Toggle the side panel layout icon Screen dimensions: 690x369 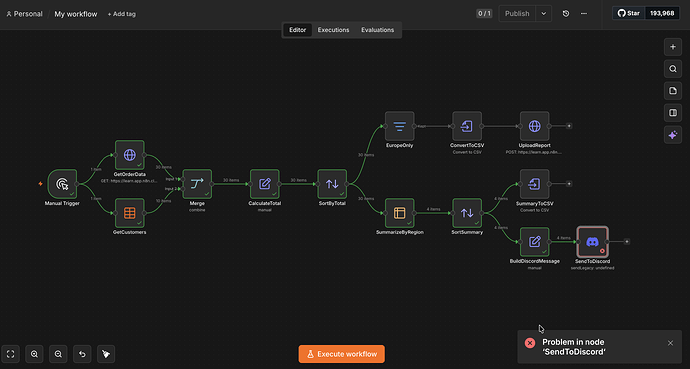(672, 113)
